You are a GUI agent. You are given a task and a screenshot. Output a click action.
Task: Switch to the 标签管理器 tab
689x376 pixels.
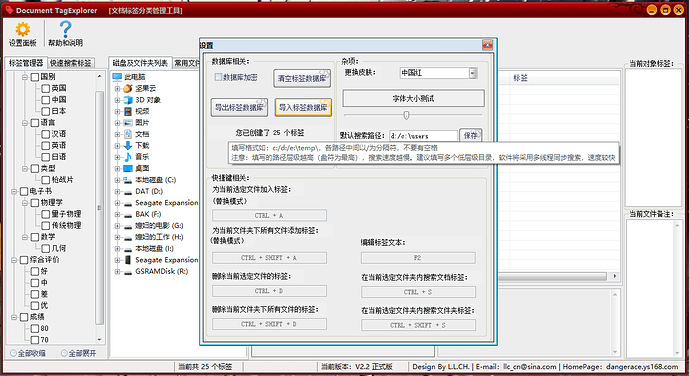click(26, 63)
